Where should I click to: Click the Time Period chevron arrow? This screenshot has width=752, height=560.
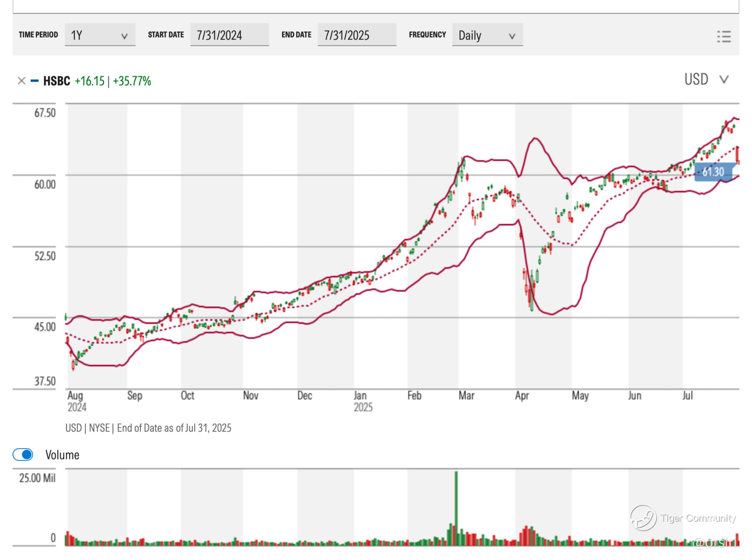click(x=124, y=36)
